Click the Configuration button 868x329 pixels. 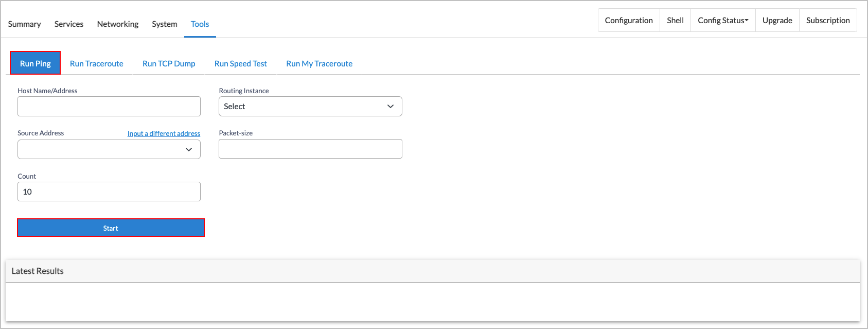point(628,21)
